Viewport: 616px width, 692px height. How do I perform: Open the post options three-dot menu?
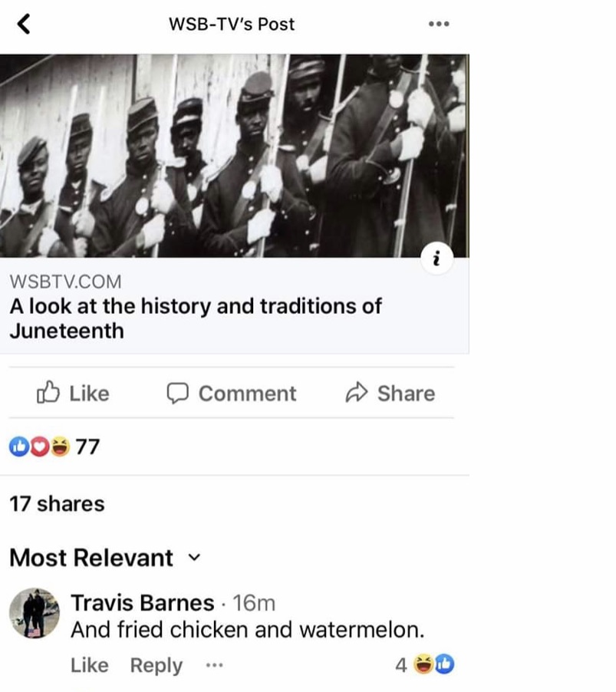click(x=439, y=24)
